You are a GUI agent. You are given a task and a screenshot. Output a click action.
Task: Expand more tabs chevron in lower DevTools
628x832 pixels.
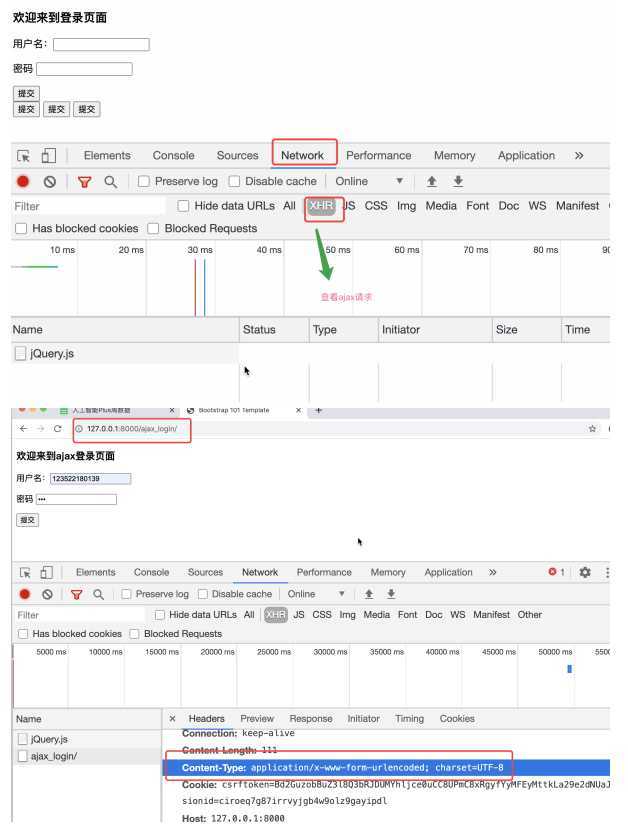point(493,573)
